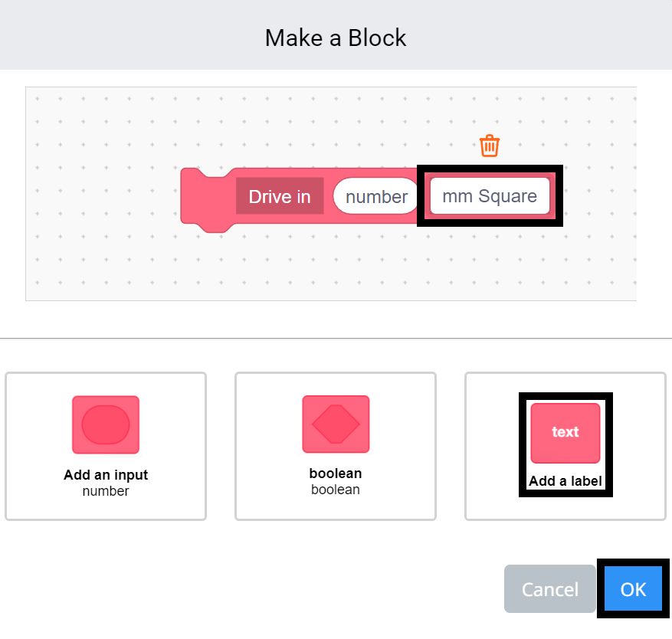Click the 'boolean' input card
This screenshot has height=639, width=672.
[x=335, y=446]
